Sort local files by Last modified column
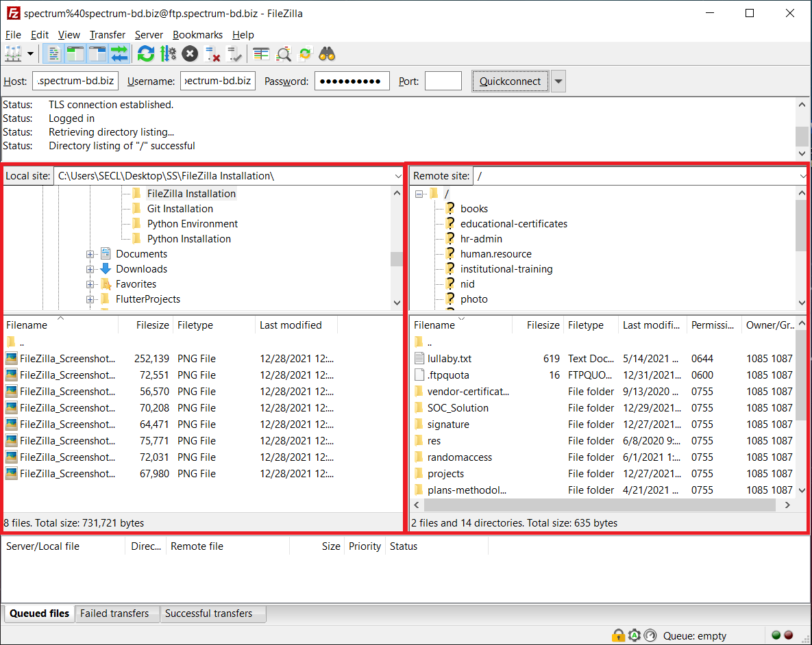 296,325
